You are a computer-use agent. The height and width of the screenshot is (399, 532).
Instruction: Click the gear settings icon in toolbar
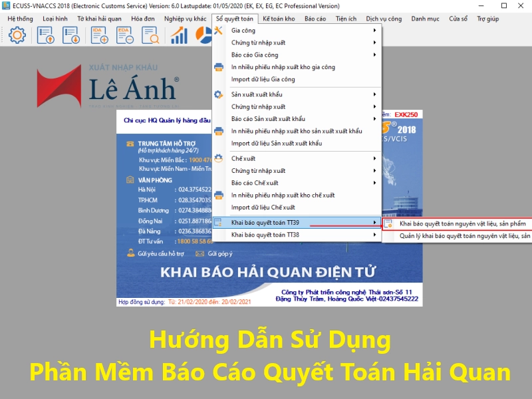[x=17, y=36]
